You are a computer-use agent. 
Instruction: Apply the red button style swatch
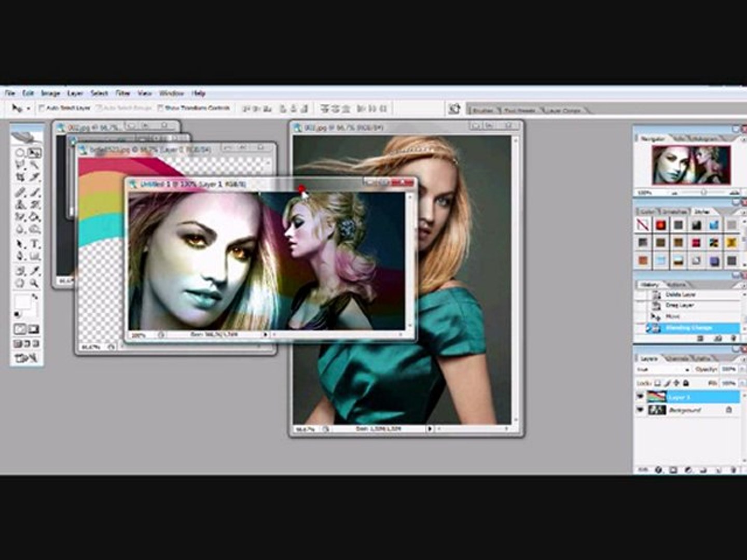pos(660,225)
